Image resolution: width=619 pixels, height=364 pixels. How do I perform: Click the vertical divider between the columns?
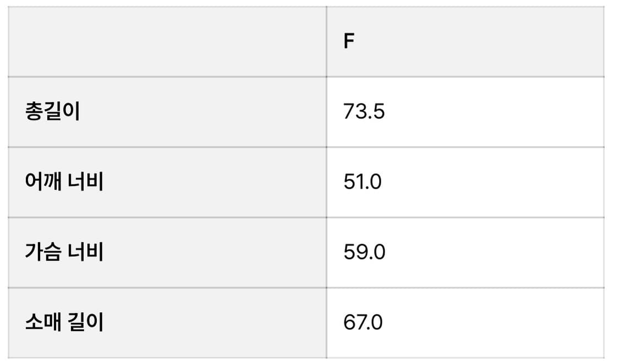(x=326, y=181)
